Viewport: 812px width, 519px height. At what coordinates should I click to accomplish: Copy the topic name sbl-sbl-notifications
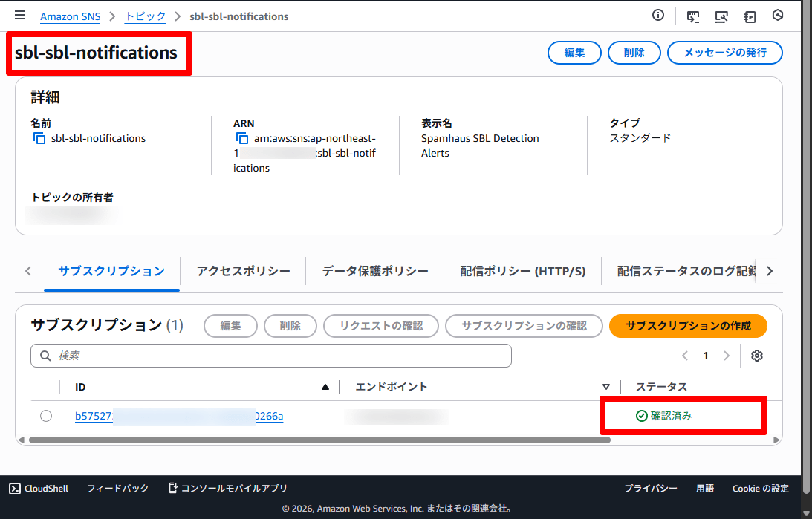tap(39, 138)
